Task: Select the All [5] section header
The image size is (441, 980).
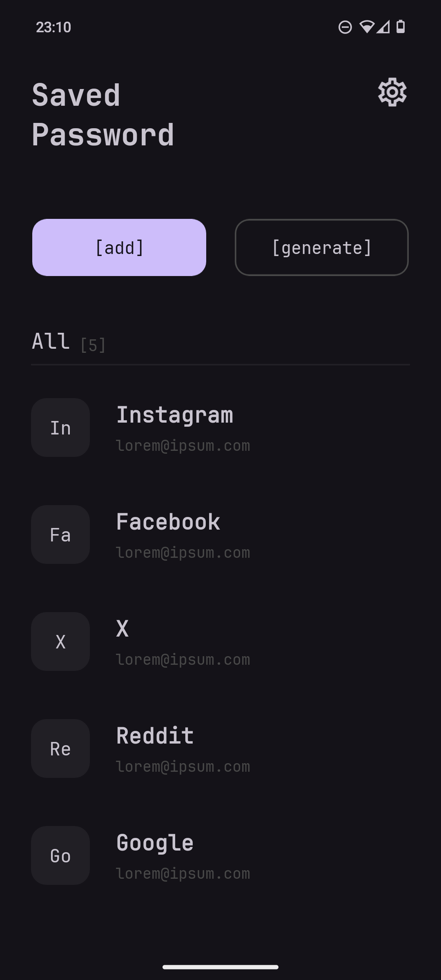Action: (x=69, y=342)
